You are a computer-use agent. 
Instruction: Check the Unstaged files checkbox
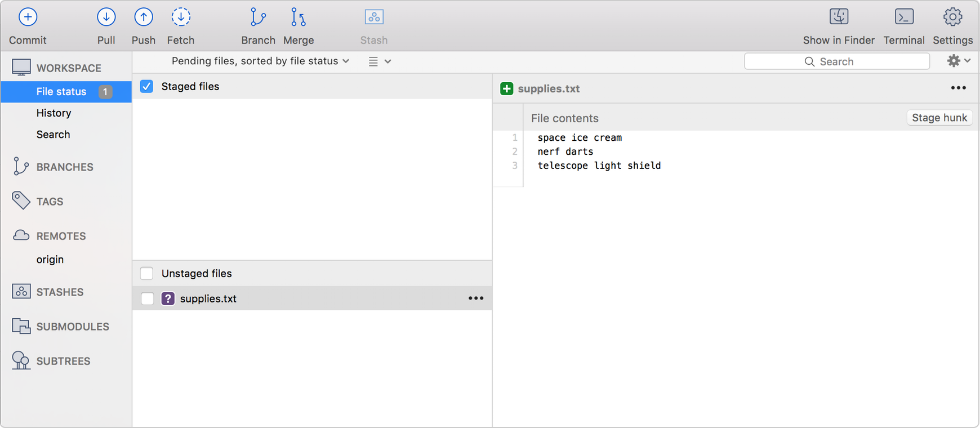[x=146, y=273]
